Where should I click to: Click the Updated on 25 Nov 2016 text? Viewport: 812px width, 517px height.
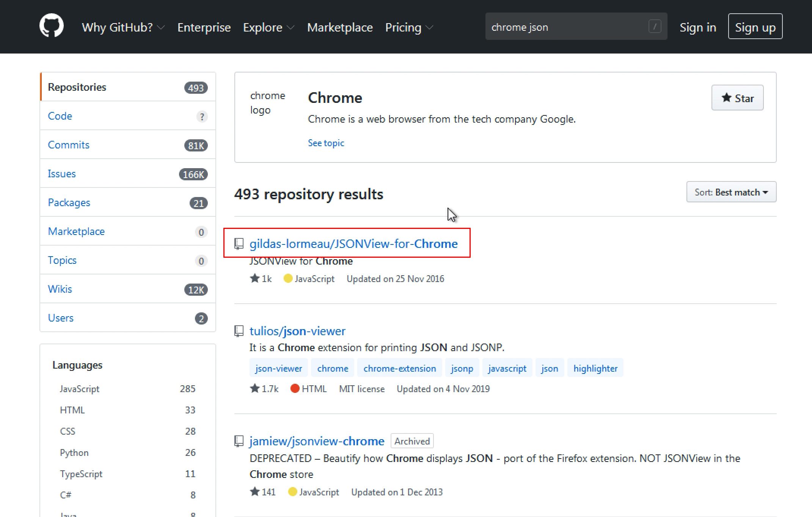[395, 279]
